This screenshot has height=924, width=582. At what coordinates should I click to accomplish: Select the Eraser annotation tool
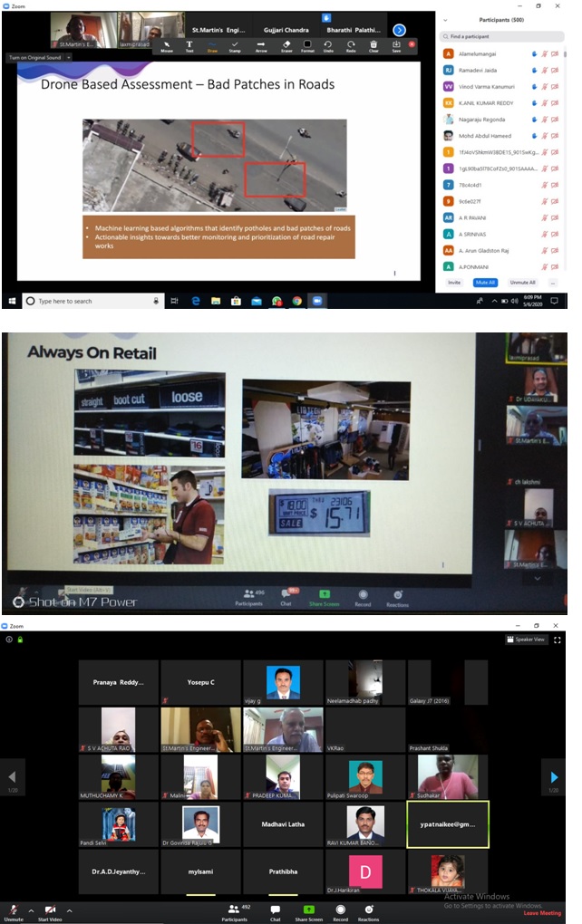[x=286, y=46]
